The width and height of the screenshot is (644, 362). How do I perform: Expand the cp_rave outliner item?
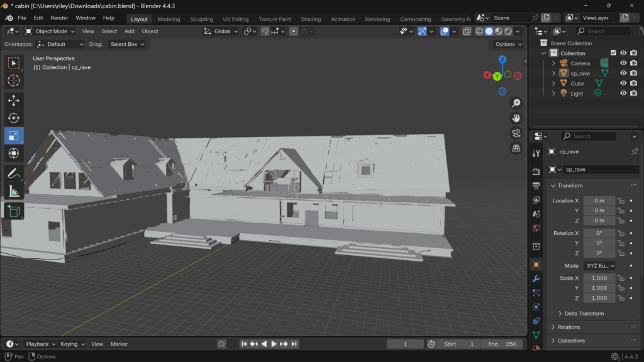tap(553, 73)
